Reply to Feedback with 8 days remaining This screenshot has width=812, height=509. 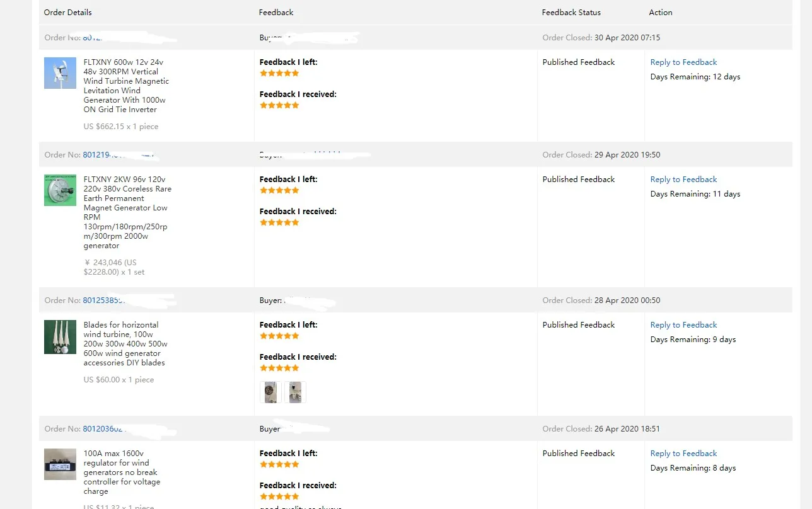683,454
